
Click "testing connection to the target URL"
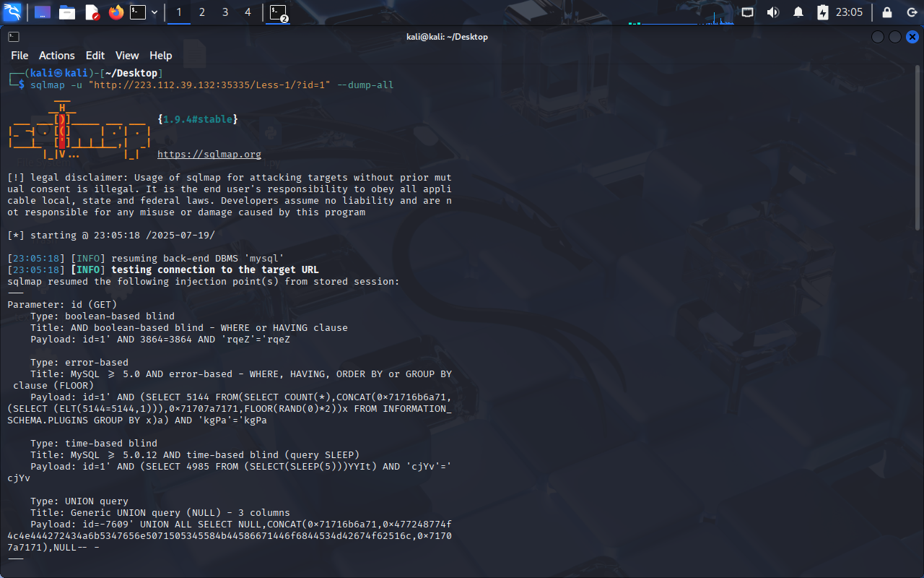point(215,270)
